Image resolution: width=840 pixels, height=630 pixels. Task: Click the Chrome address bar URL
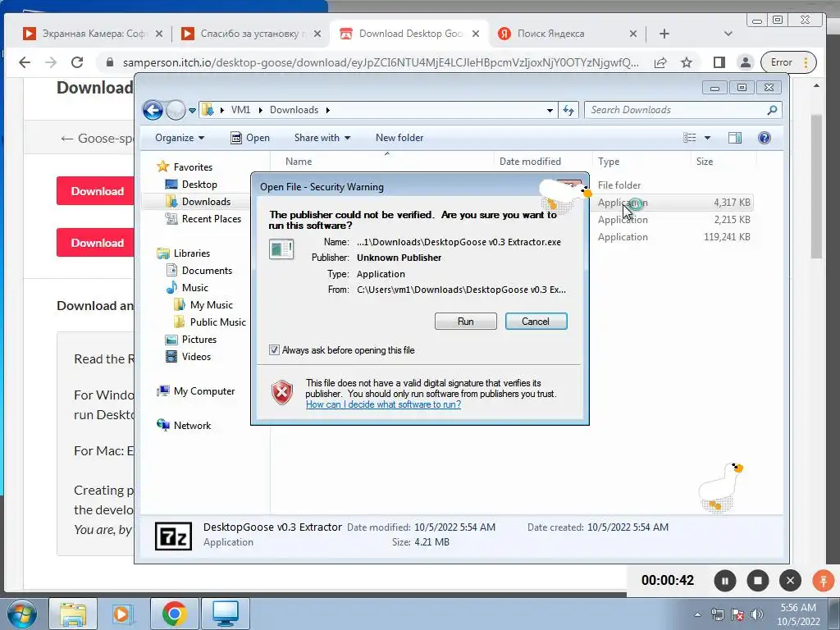[x=381, y=62]
